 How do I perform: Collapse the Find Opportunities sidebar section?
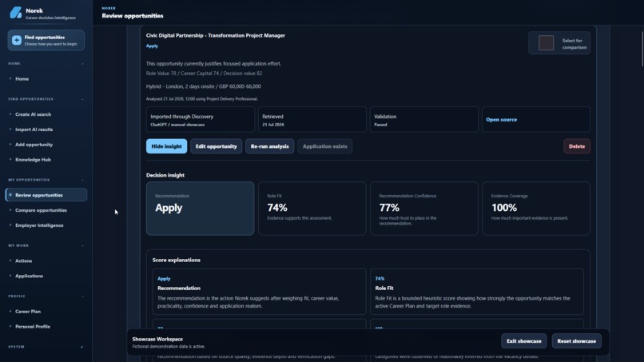point(82,99)
